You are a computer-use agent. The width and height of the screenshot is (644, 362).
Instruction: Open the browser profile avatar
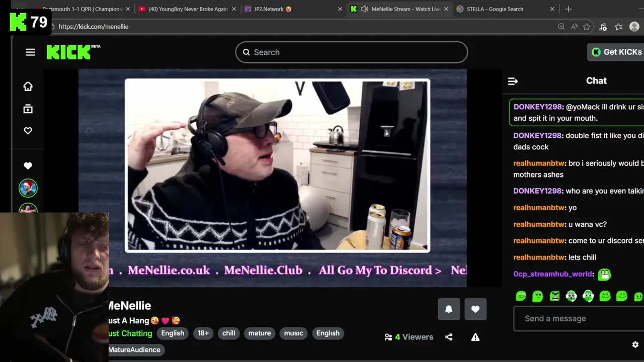coord(634,27)
